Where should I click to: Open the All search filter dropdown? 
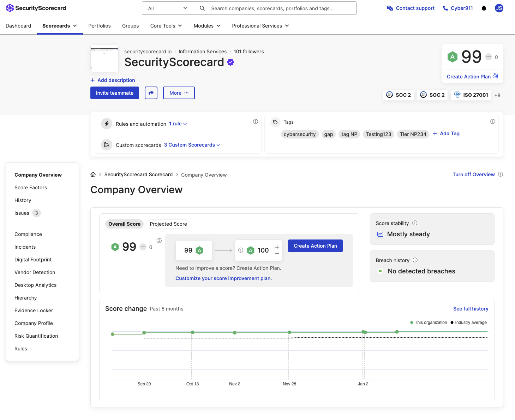click(x=168, y=8)
